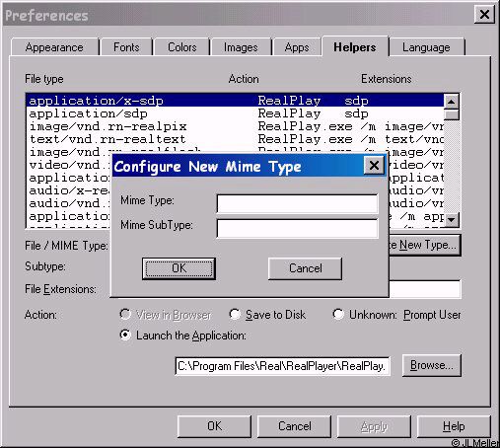The image size is (500, 448).
Task: Open the Language tab
Action: (x=427, y=47)
